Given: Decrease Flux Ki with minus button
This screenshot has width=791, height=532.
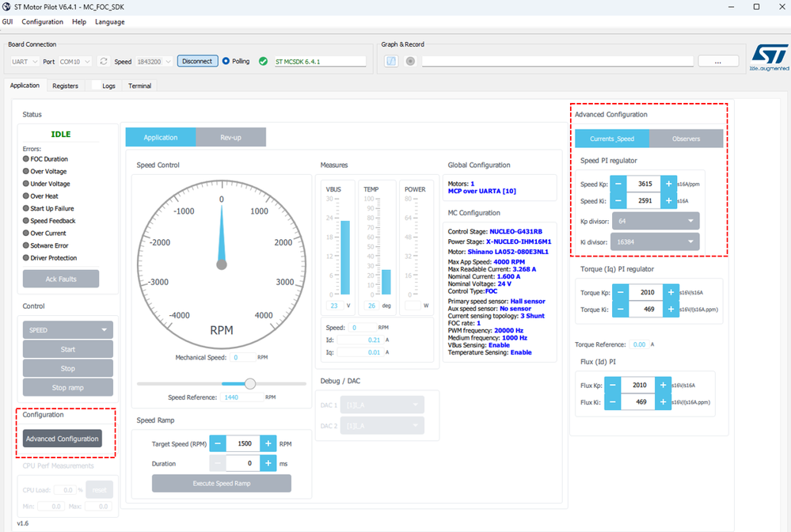Looking at the screenshot, I should 612,402.
